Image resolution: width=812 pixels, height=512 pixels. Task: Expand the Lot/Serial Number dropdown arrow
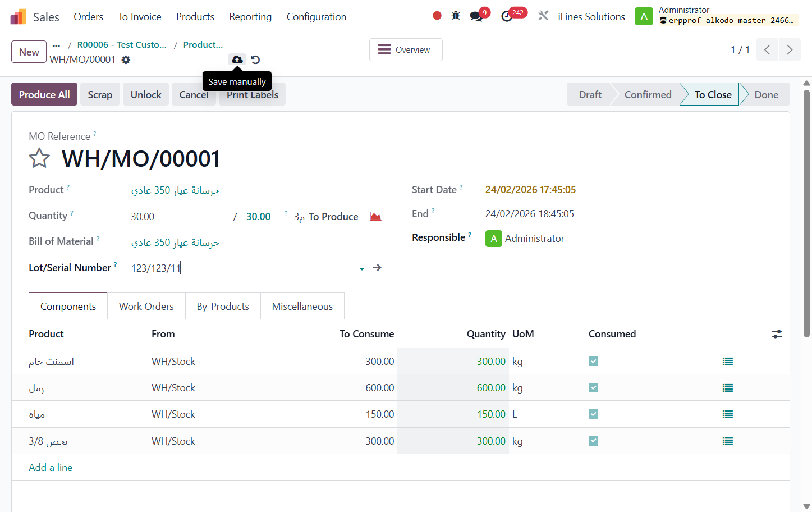[x=362, y=269]
